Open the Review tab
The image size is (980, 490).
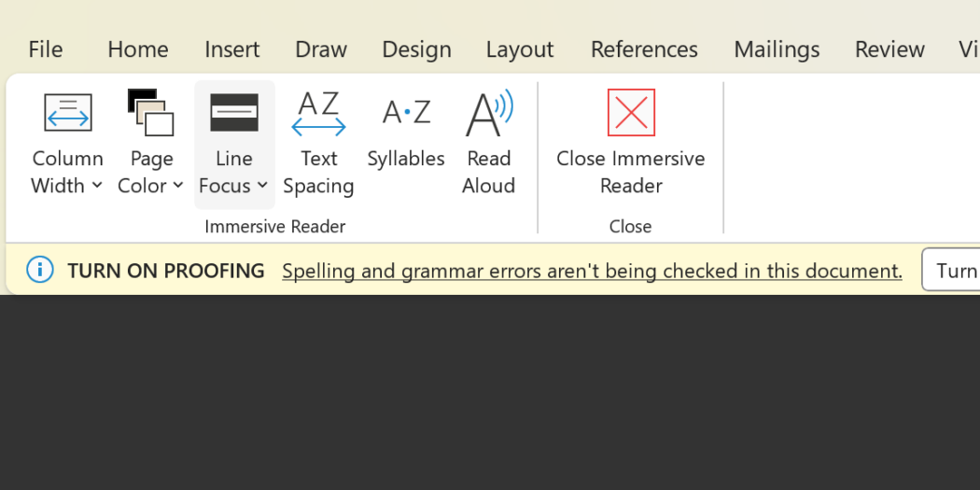[x=889, y=49]
